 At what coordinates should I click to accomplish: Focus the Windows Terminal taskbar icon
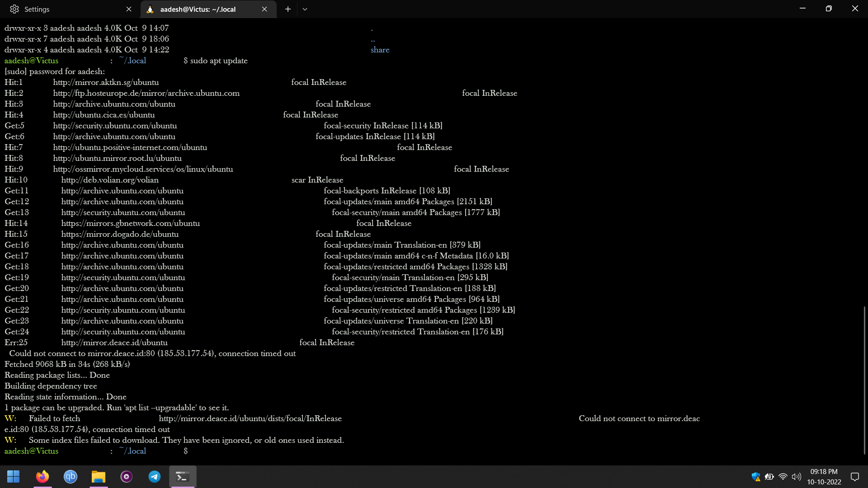coord(182,477)
